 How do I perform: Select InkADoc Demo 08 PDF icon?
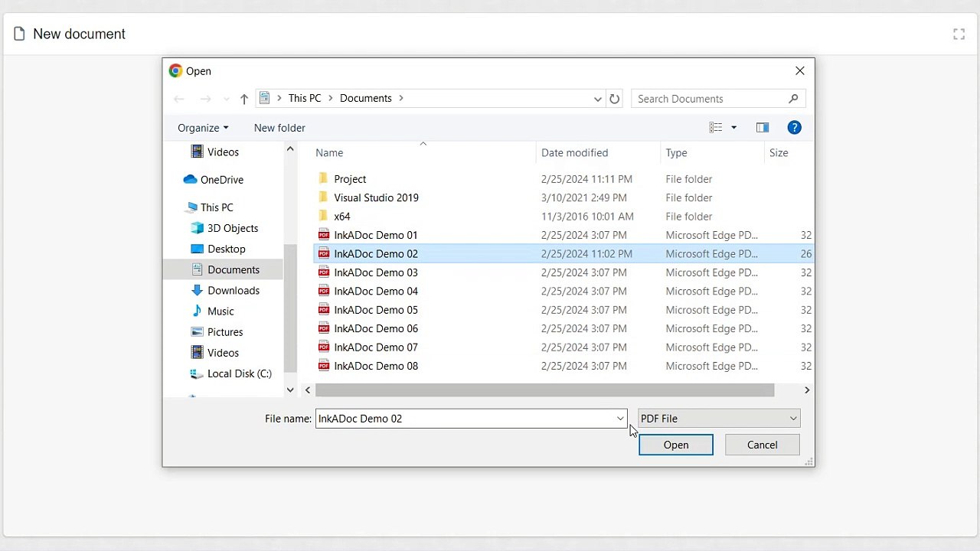324,366
